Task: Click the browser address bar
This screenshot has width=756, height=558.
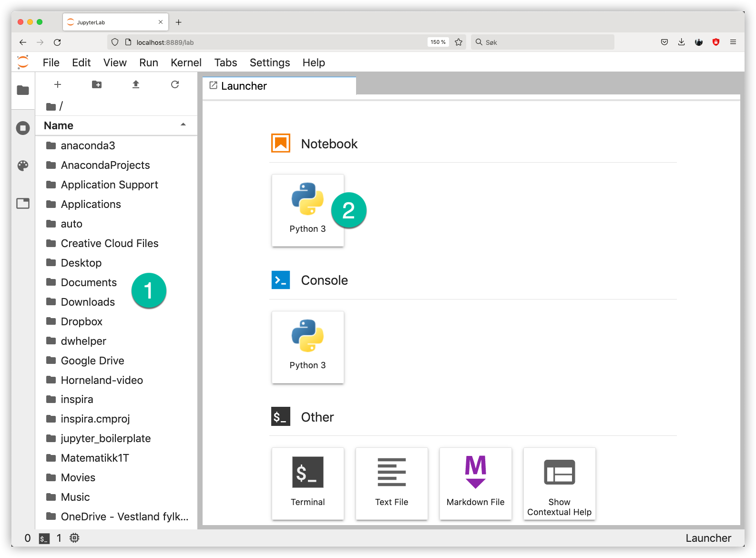Action: pos(276,42)
